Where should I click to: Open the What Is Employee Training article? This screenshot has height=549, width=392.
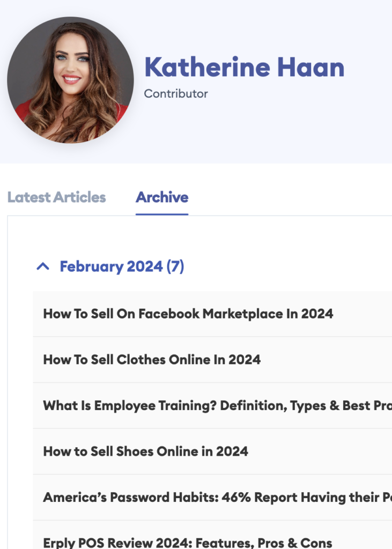point(215,406)
